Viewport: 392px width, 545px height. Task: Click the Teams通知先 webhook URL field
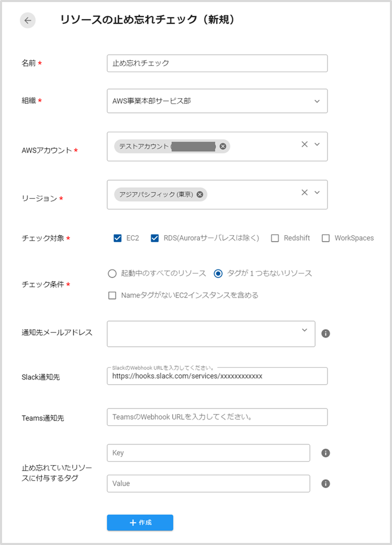point(217,417)
